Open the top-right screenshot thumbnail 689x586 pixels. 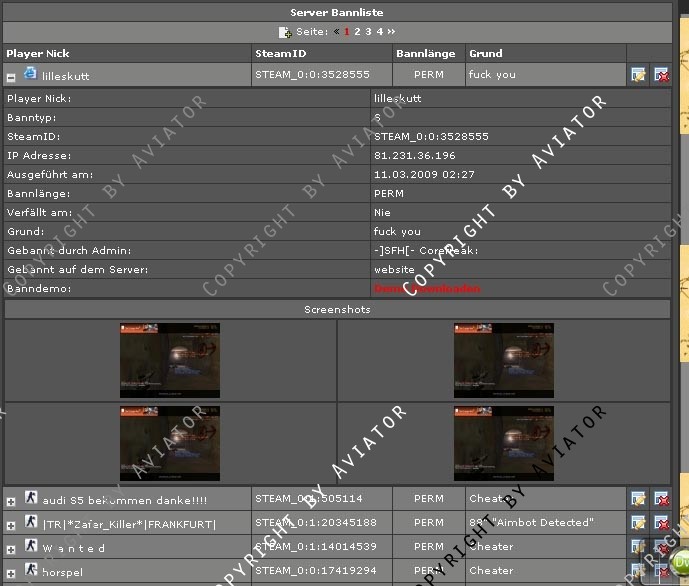pos(503,360)
